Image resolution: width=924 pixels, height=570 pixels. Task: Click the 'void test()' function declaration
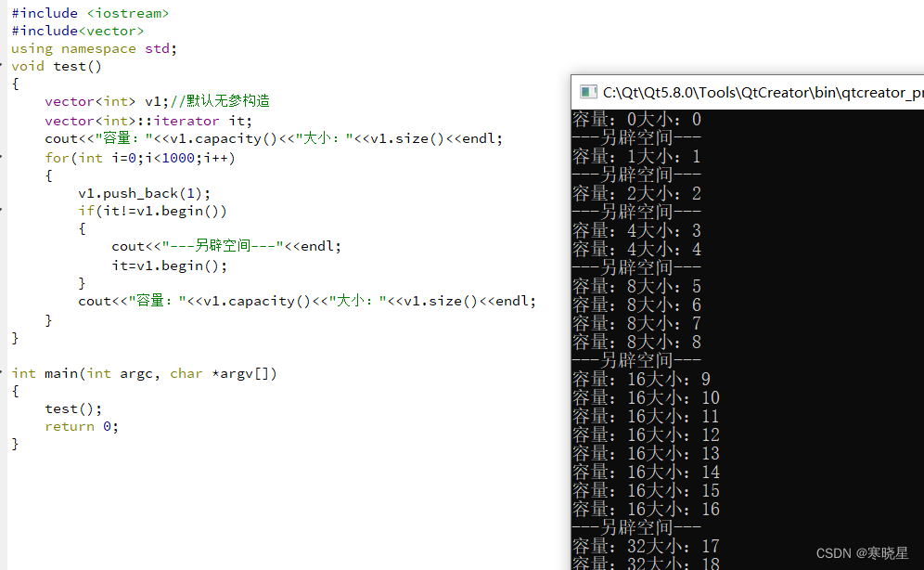pyautogui.click(x=57, y=66)
